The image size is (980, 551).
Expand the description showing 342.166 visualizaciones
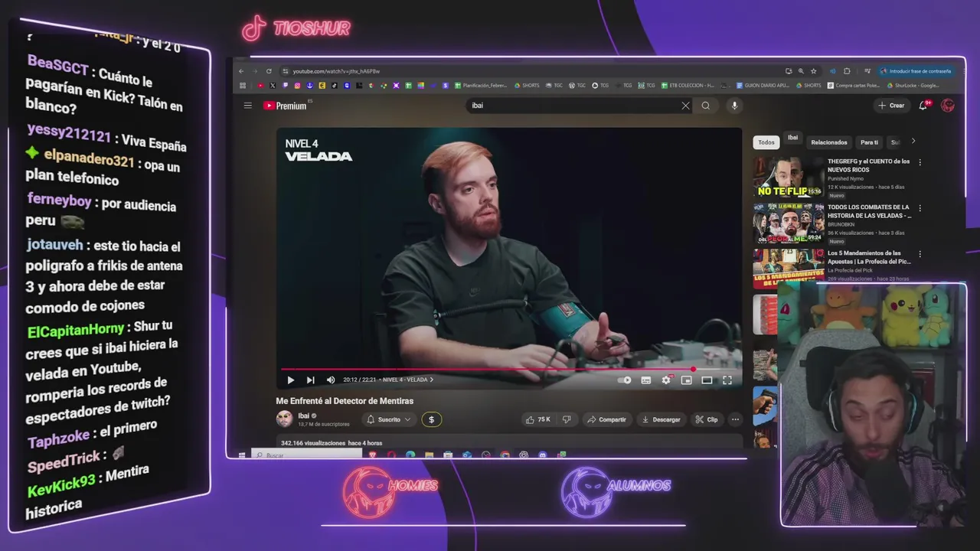(x=509, y=443)
